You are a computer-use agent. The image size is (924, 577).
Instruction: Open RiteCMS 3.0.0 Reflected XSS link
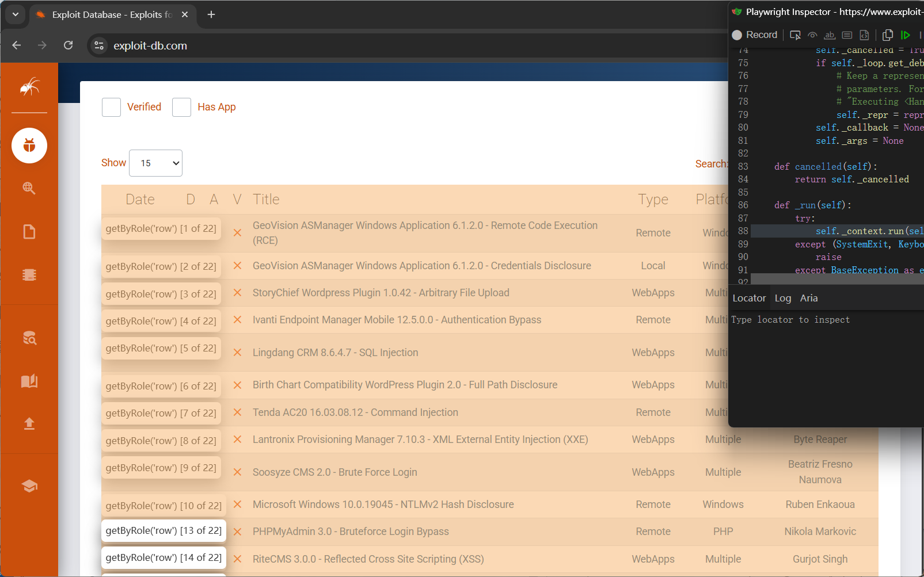point(368,559)
